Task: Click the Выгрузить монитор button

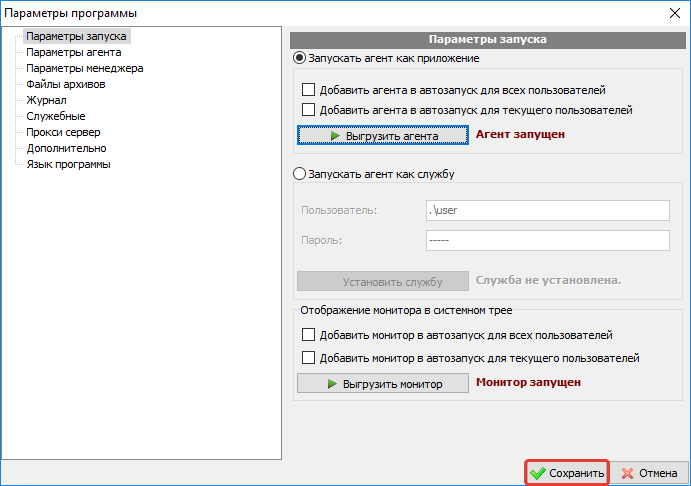Action: point(383,383)
